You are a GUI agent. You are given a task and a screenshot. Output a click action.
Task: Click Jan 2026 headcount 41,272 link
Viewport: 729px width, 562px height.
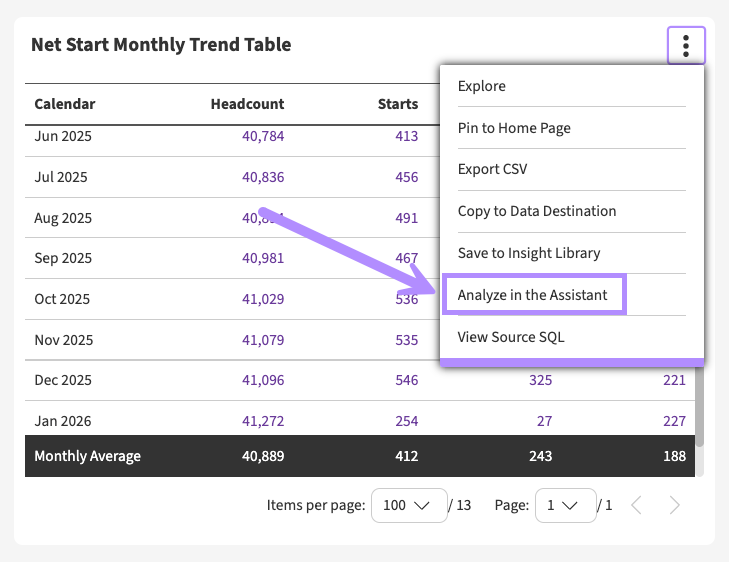point(263,421)
